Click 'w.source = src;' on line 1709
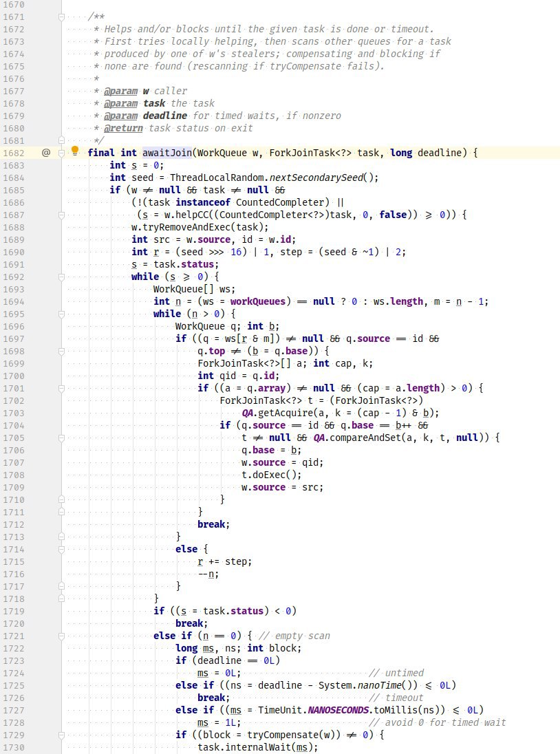Image resolution: width=560 pixels, height=754 pixels. click(x=282, y=487)
